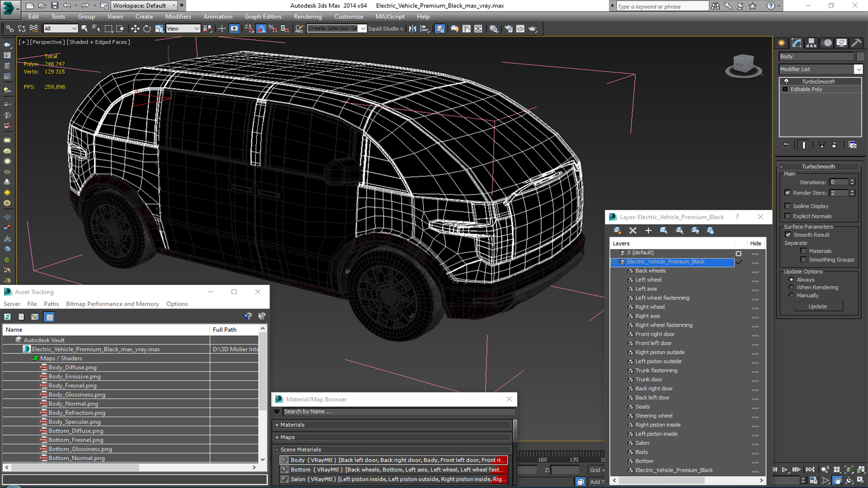
Task: Add selected objects to layer plus icon
Action: (648, 230)
